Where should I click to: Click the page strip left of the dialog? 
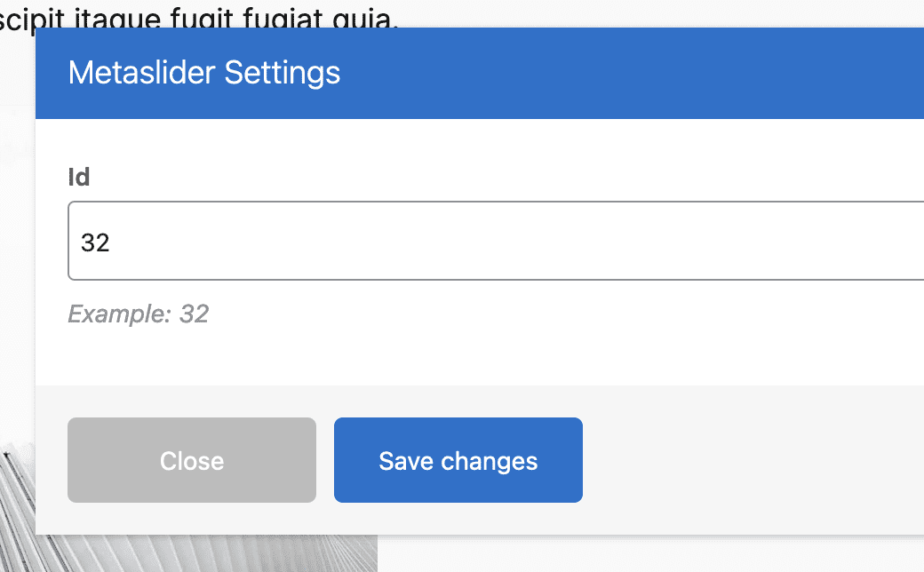[16, 266]
